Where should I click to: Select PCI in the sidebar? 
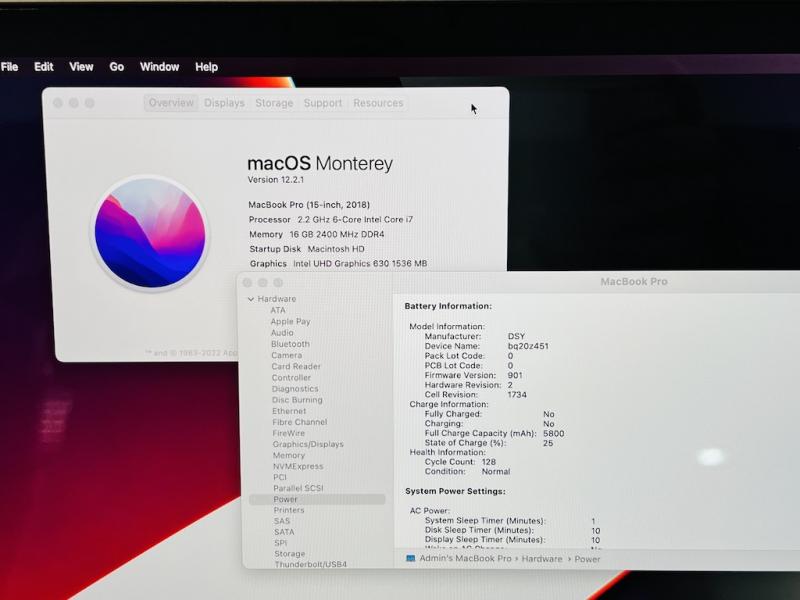(x=280, y=477)
